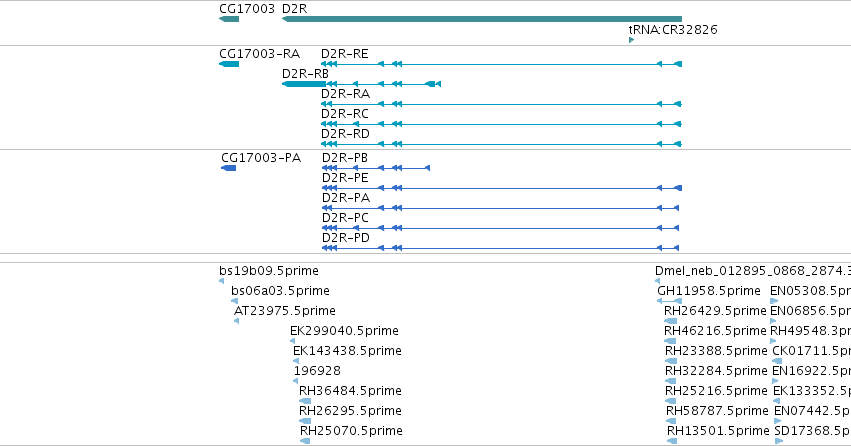Click the D2R-RA transcript line
Viewport: 851px width, 446px height.
tap(501, 104)
